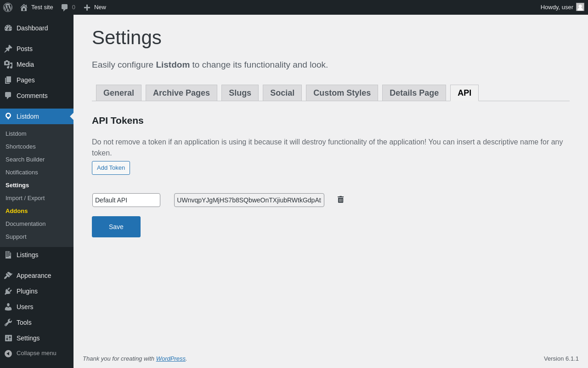This screenshot has width=588, height=368.
Task: Click the user avatar in admin bar
Action: [x=580, y=7]
